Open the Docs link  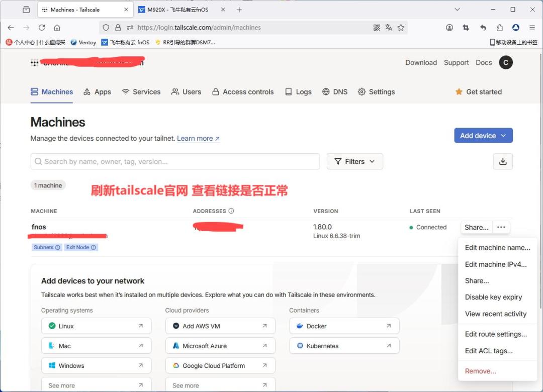pyautogui.click(x=484, y=63)
